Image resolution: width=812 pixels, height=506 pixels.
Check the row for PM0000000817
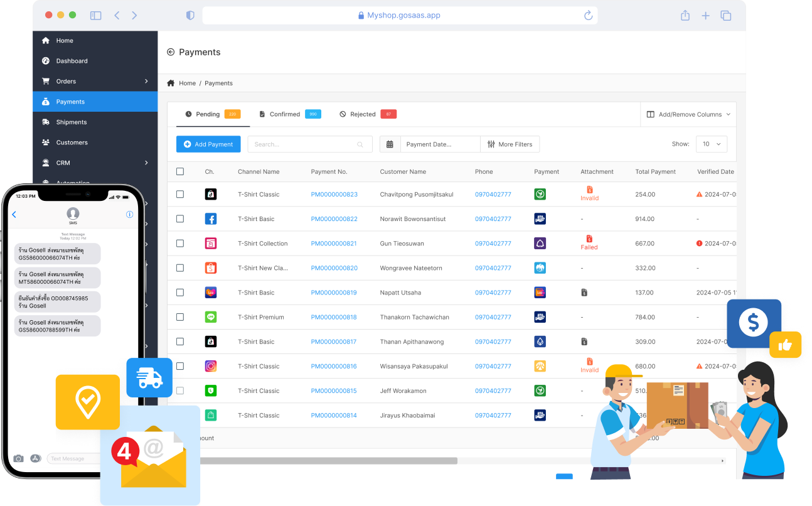pos(180,342)
